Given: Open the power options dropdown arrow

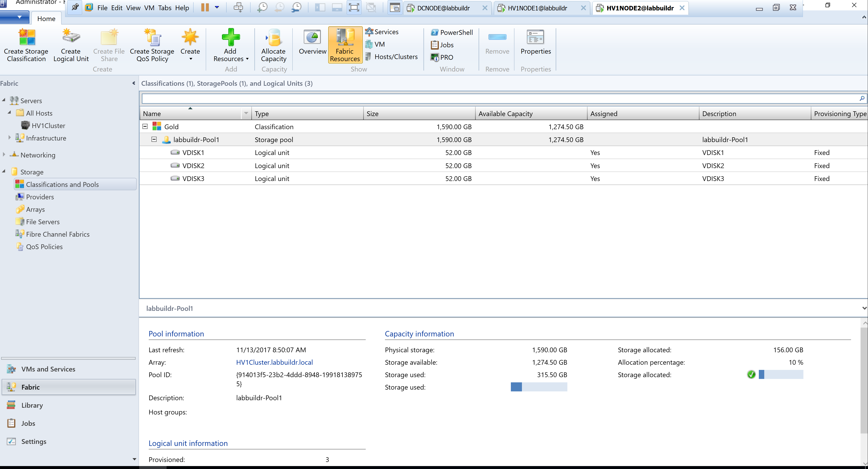Looking at the screenshot, I should coord(217,7).
